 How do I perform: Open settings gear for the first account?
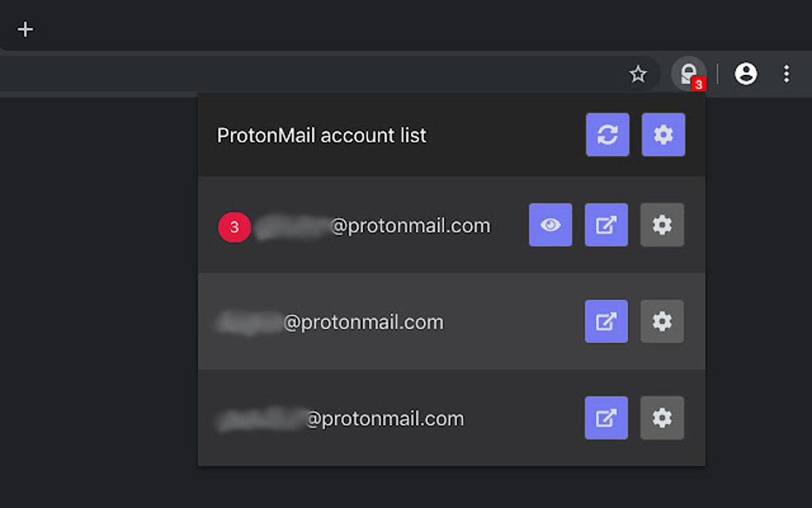coord(662,225)
